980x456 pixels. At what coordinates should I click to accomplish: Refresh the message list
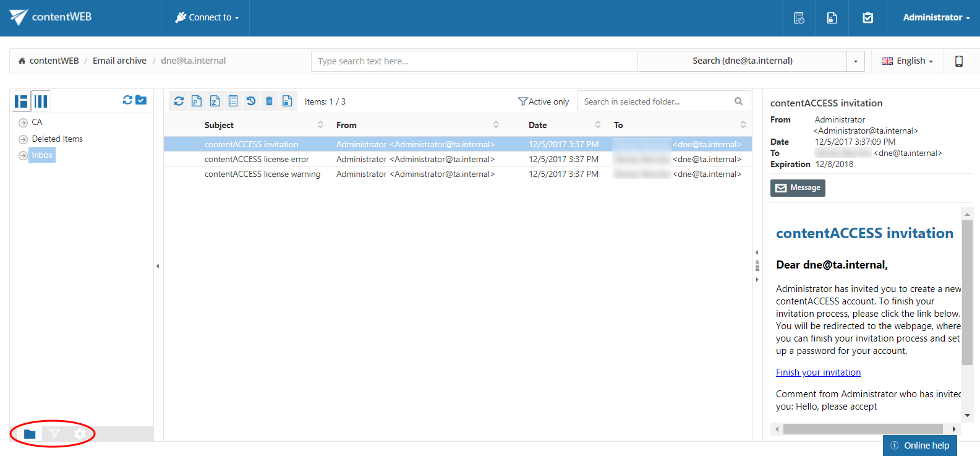[x=179, y=101]
